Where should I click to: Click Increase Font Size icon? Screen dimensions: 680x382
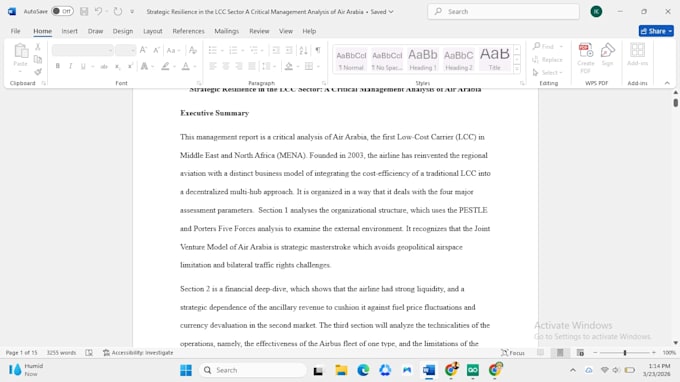point(143,50)
